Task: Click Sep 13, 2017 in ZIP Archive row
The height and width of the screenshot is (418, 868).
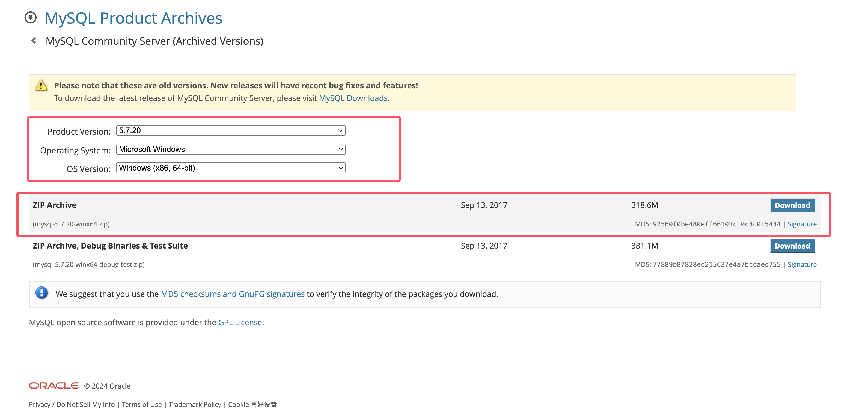Action: [x=484, y=205]
